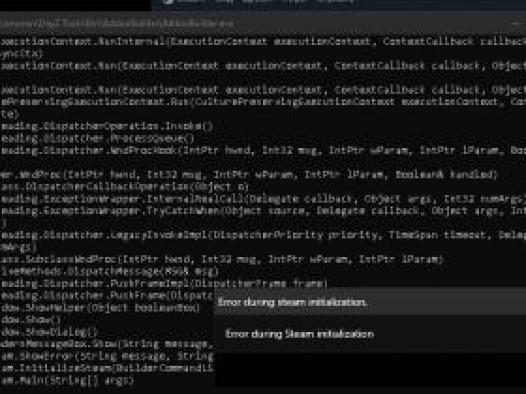Viewport: 526px width, 394px height.
Task: Click the error dialog title bar text
Action: (292, 302)
